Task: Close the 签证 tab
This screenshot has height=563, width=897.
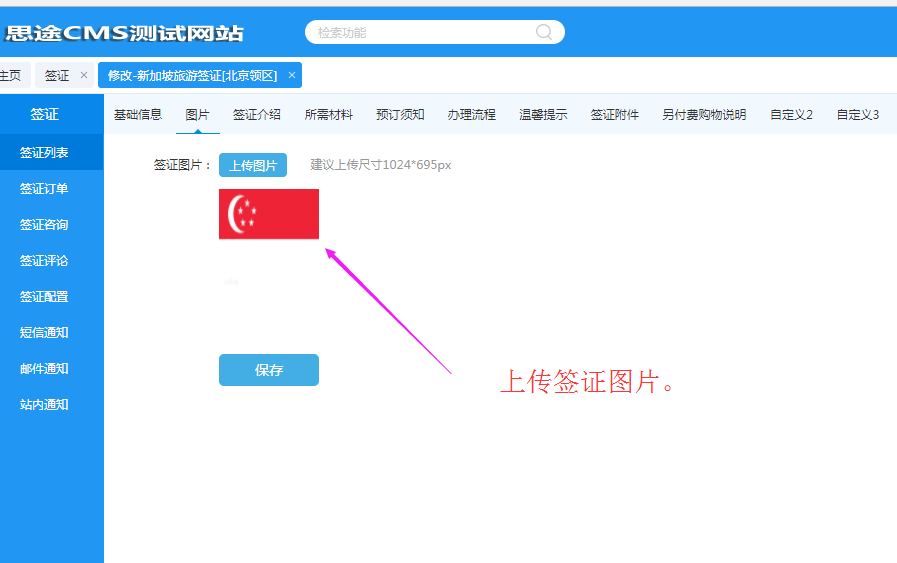Action: click(84, 76)
